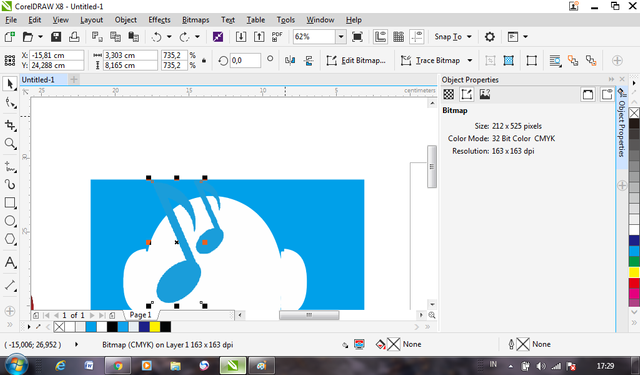Select the Crop tool
The width and height of the screenshot is (640, 375).
coord(10,125)
